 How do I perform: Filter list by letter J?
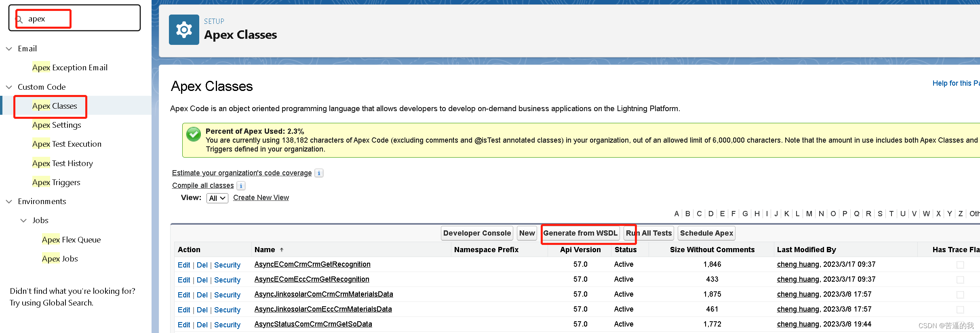coord(776,214)
